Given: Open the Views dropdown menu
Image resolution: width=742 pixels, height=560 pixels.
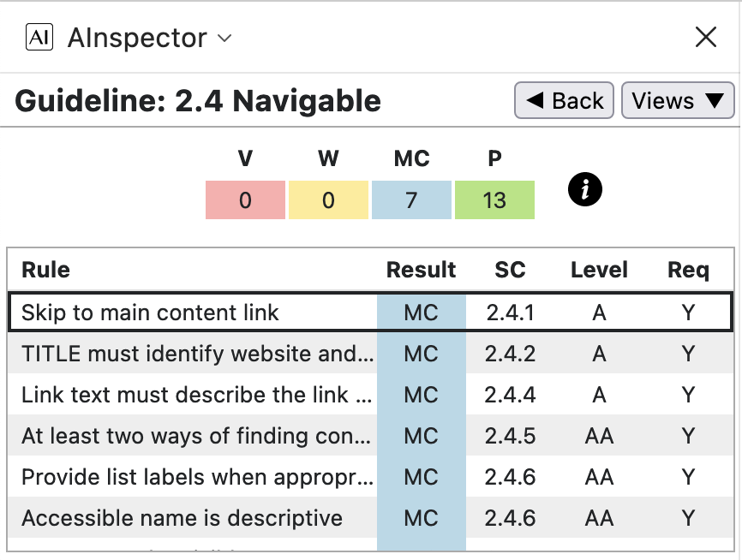Looking at the screenshot, I should pyautogui.click(x=677, y=101).
